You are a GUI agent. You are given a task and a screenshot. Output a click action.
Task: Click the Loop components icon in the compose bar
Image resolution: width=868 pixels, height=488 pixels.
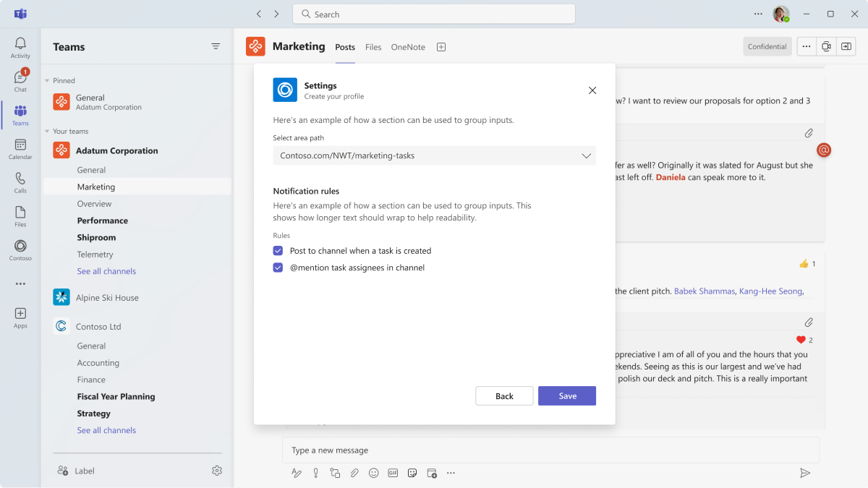point(335,473)
